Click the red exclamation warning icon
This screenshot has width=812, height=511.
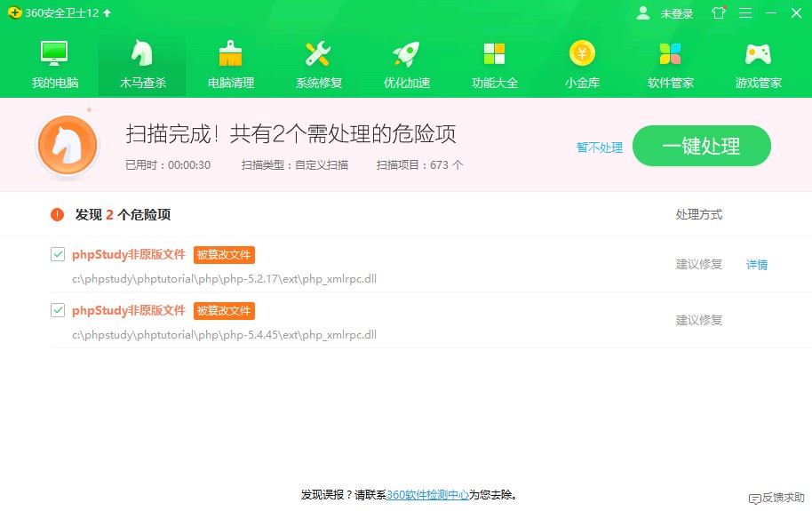[57, 214]
